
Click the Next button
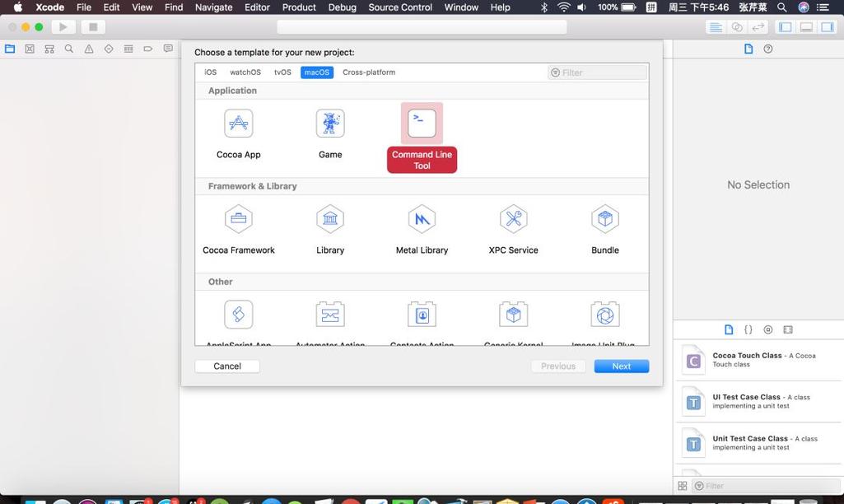[x=622, y=366]
